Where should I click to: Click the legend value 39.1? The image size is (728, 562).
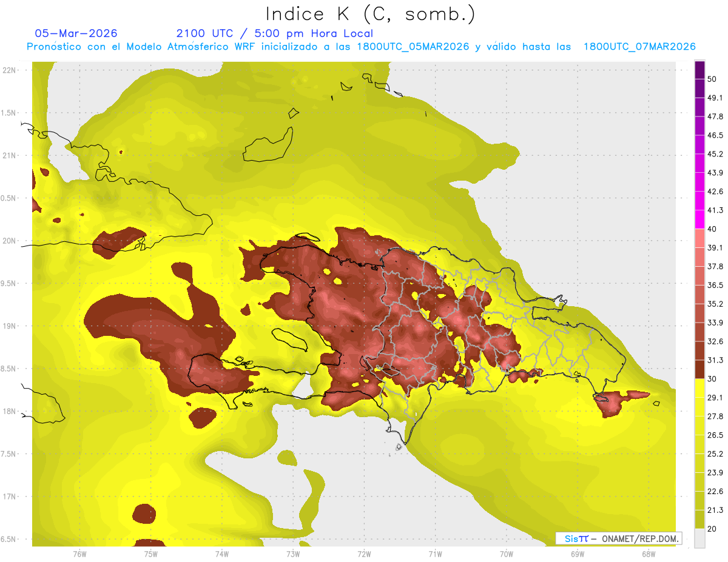[x=715, y=247]
